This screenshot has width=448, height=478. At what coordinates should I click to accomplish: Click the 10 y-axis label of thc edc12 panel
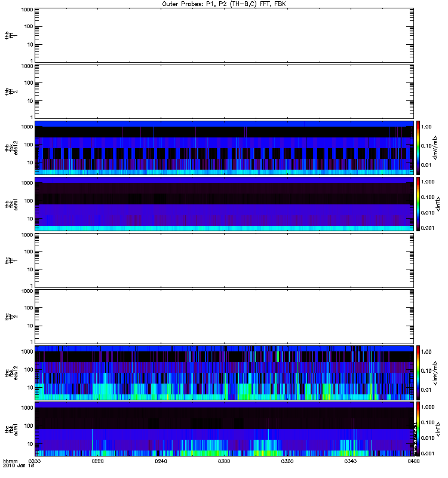[x=30, y=388]
